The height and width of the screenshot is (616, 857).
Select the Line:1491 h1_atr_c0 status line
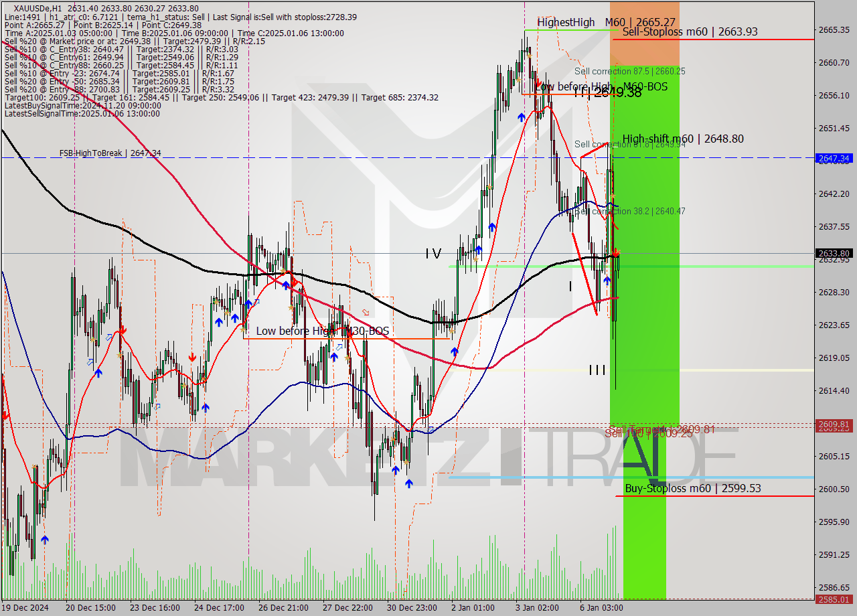181,17
